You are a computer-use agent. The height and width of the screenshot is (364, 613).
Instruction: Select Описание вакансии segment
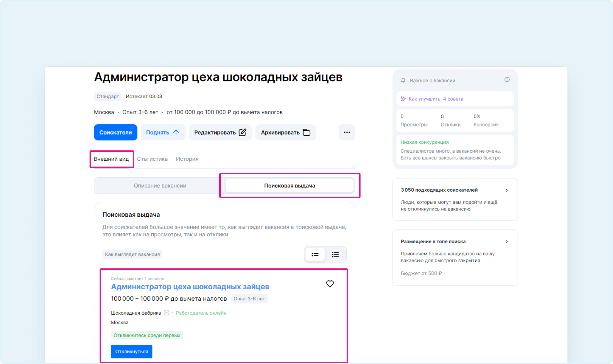click(x=160, y=186)
